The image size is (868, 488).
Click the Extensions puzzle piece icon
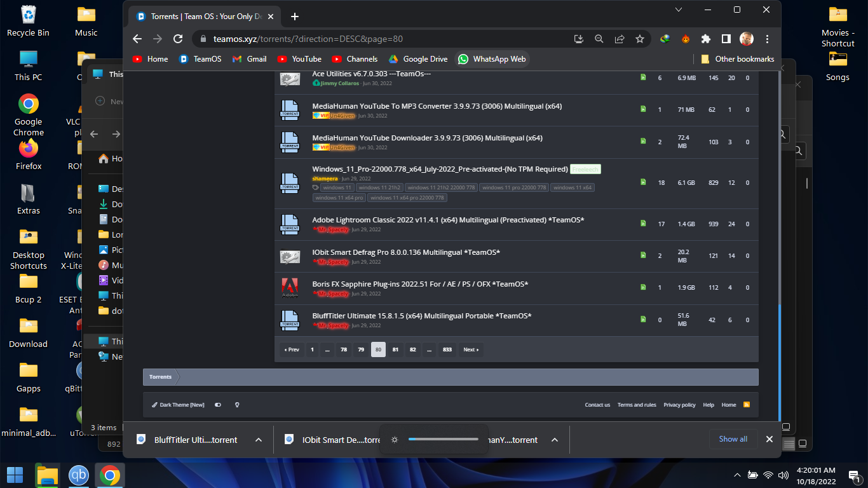coord(705,39)
